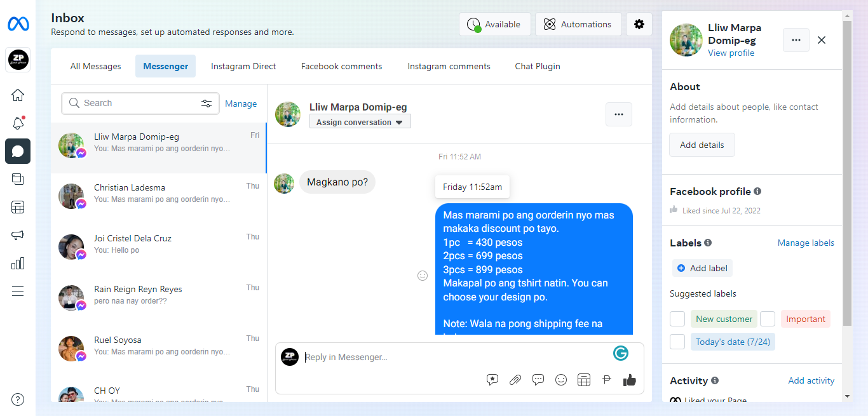This screenshot has width=868, height=416.
Task: Open Facebook profile info icon
Action: click(757, 191)
